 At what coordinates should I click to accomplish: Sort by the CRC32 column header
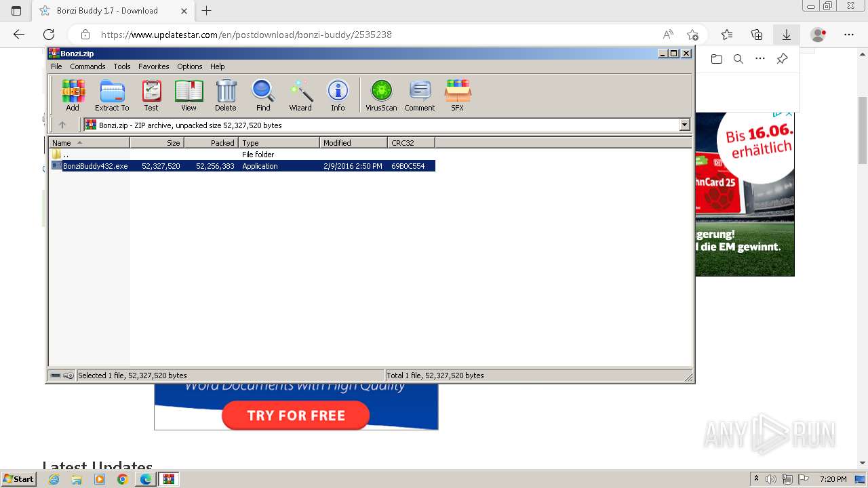pyautogui.click(x=411, y=143)
